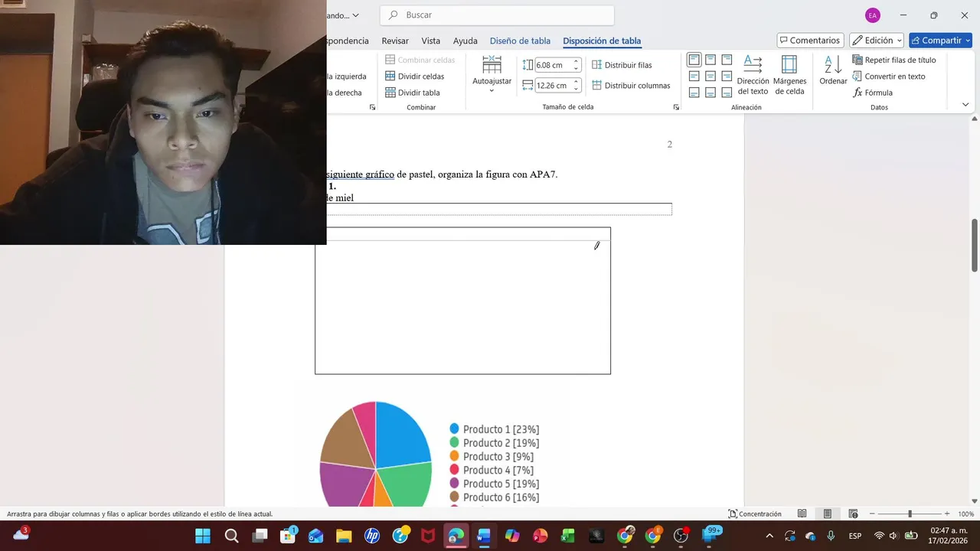Switch to Modo de lectura view icon
The height and width of the screenshot is (551, 980).
[x=802, y=514]
